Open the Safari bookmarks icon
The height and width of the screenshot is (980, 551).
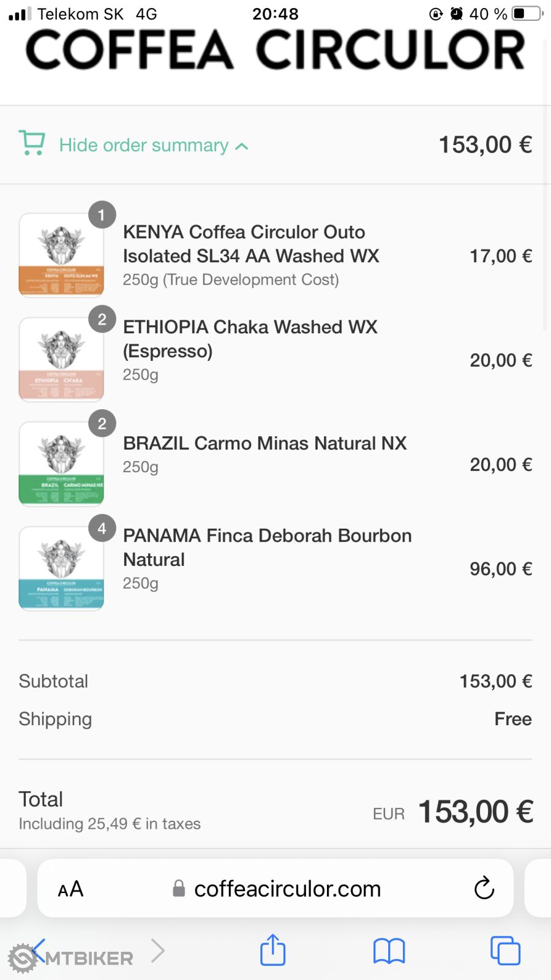click(389, 951)
